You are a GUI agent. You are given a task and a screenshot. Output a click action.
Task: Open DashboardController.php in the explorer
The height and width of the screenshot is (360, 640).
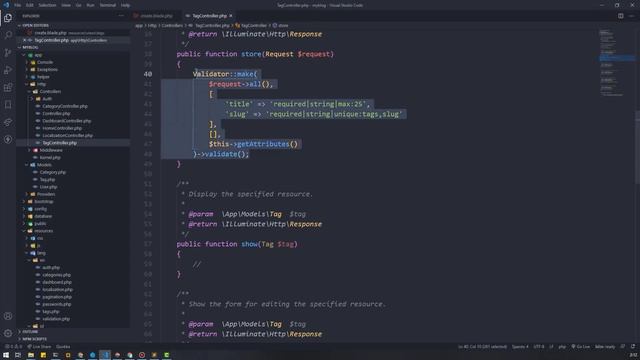click(67, 121)
